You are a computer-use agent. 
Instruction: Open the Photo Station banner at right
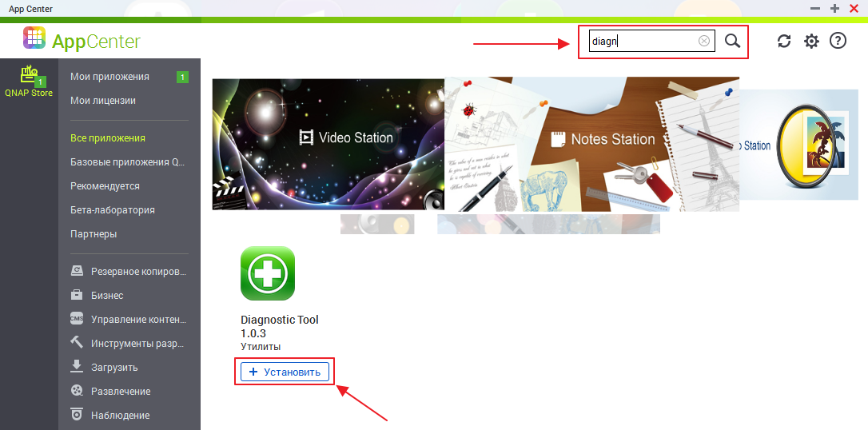pos(798,145)
